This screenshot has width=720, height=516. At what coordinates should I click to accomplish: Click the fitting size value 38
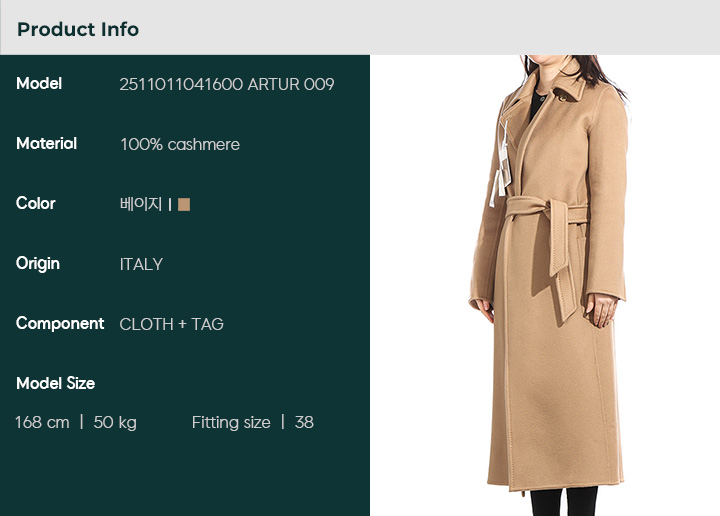tap(304, 422)
